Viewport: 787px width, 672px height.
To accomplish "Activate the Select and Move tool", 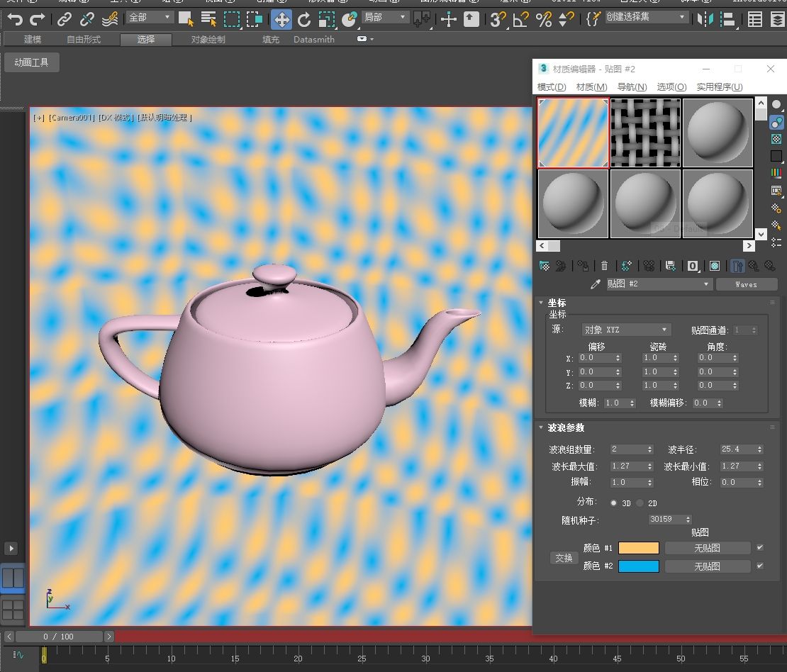I will [281, 20].
